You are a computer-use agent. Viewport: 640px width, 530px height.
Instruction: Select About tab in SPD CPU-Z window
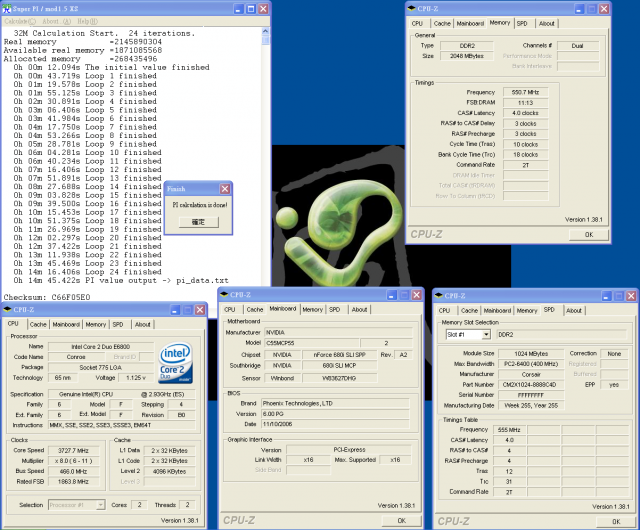click(574, 310)
